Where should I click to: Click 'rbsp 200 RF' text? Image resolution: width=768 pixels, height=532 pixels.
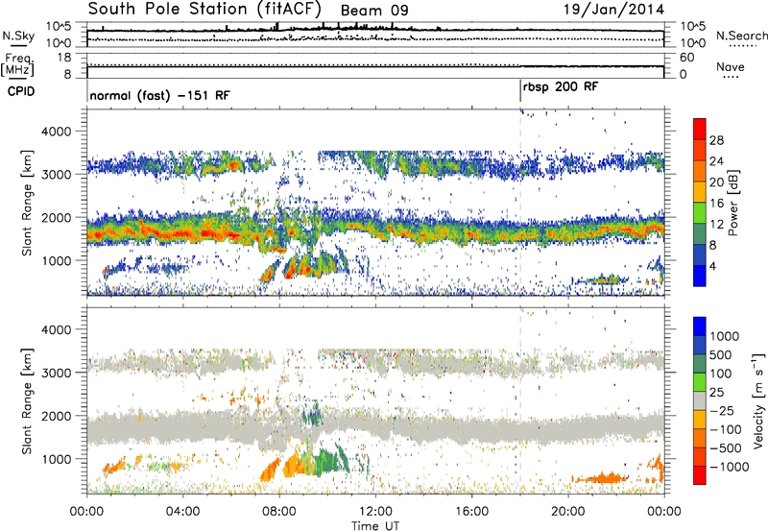coord(561,86)
